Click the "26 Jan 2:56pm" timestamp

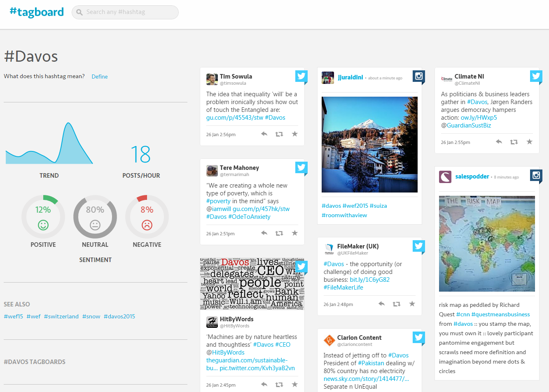pos(221,135)
